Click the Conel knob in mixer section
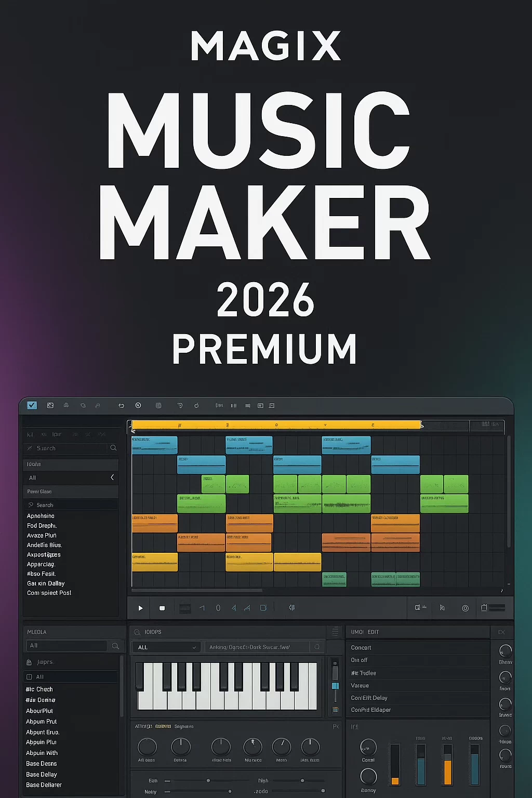Viewport: 532px width, 798px height. 368,747
